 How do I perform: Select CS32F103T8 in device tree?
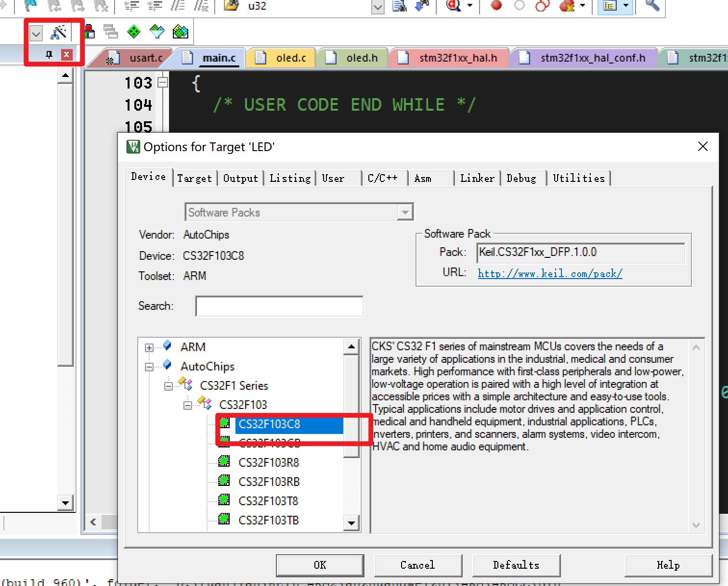click(x=268, y=501)
